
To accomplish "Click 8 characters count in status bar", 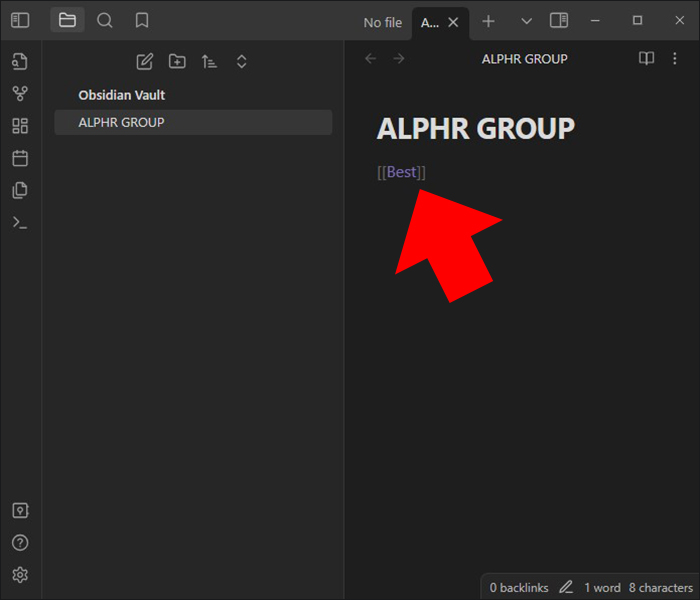I will tap(661, 588).
